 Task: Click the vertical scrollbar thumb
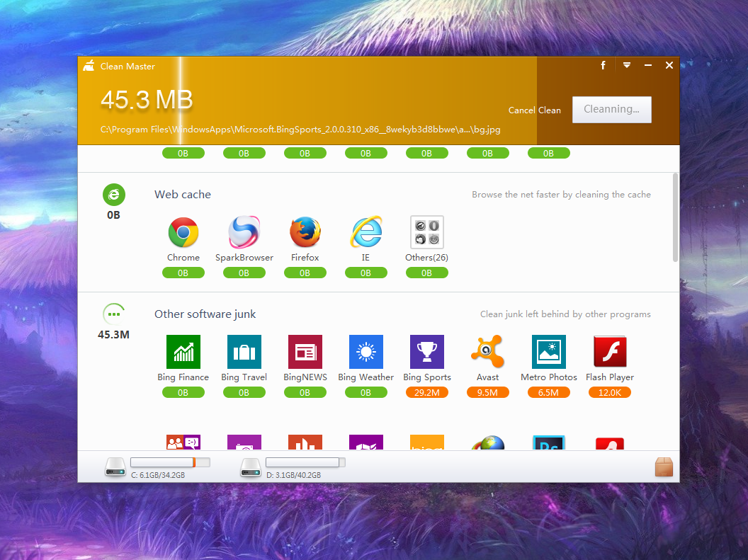click(675, 217)
